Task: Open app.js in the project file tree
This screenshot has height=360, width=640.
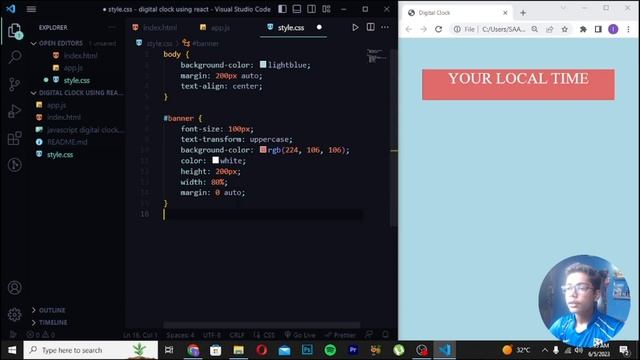Action: (x=56, y=105)
